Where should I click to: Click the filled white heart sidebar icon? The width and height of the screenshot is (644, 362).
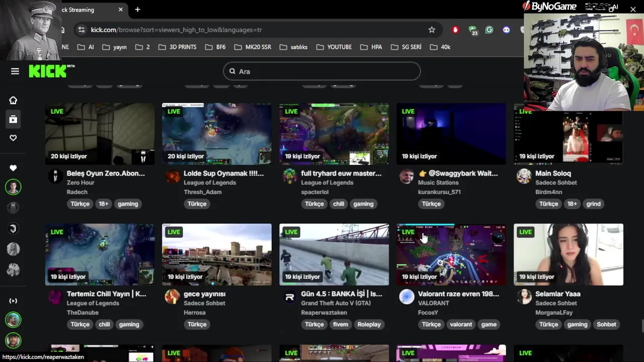[x=13, y=168]
